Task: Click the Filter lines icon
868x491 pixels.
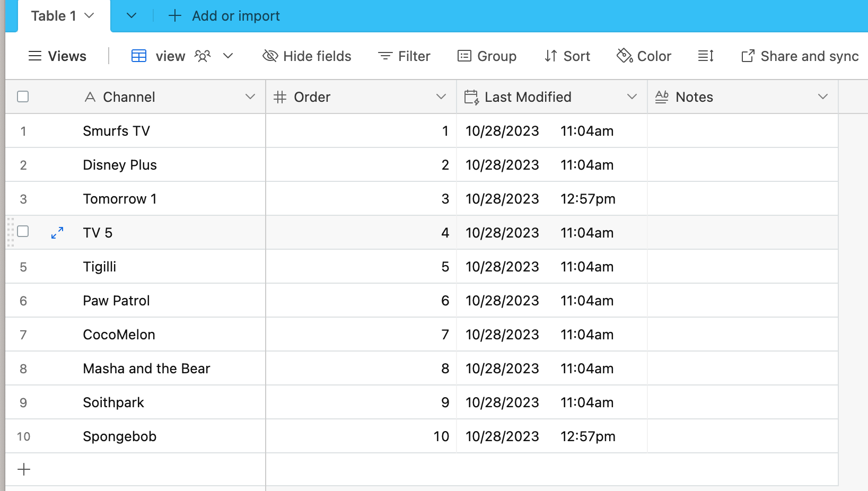Action: click(x=385, y=56)
